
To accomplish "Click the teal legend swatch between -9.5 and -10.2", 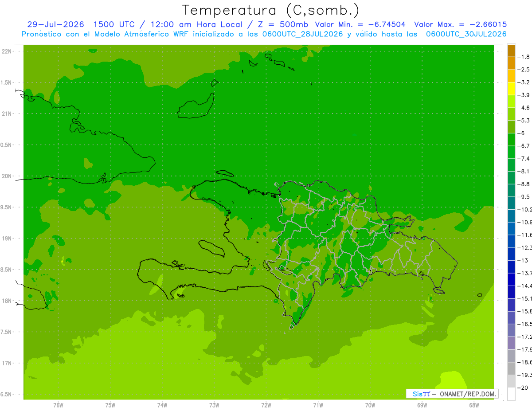I will (x=511, y=203).
